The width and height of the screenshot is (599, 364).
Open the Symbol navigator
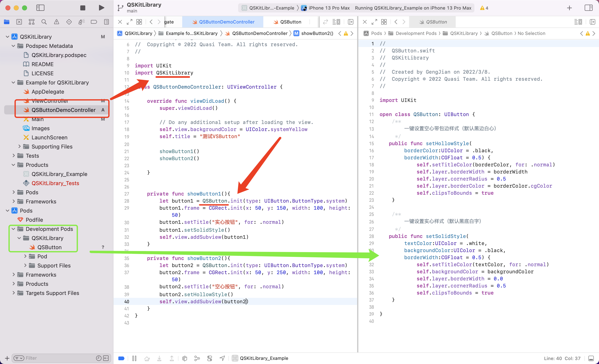pyautogui.click(x=31, y=22)
